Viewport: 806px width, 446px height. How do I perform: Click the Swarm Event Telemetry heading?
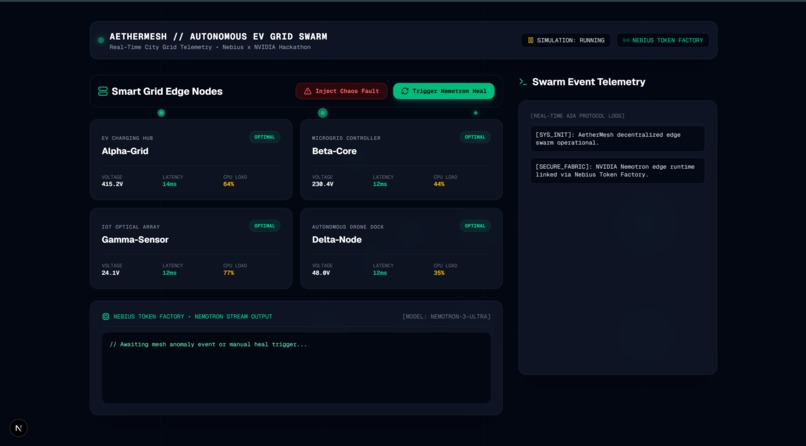click(x=589, y=82)
